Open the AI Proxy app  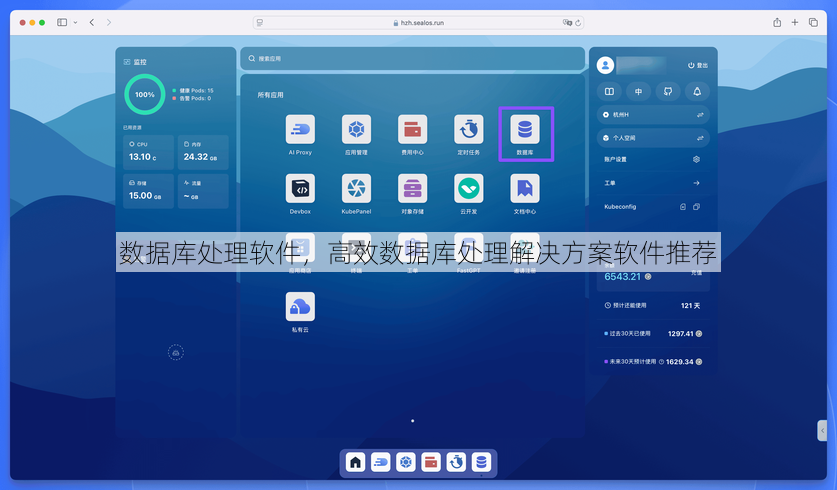pyautogui.click(x=300, y=129)
